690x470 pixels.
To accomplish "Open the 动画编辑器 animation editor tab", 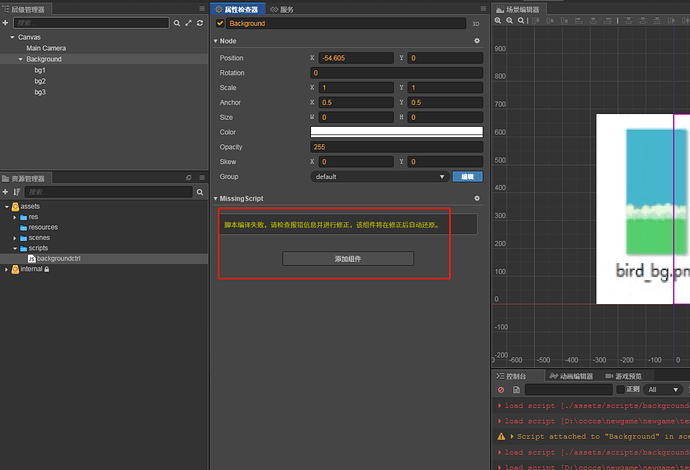I will [x=572, y=376].
